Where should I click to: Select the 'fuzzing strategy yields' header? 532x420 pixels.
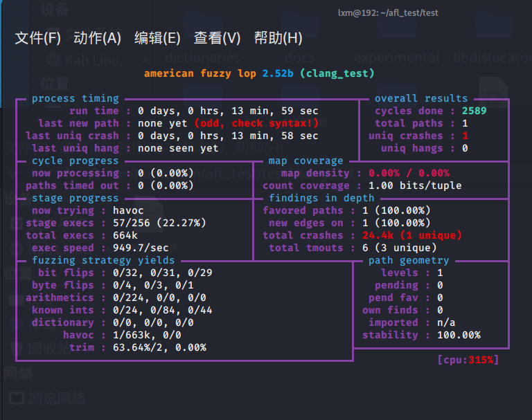coord(103,260)
